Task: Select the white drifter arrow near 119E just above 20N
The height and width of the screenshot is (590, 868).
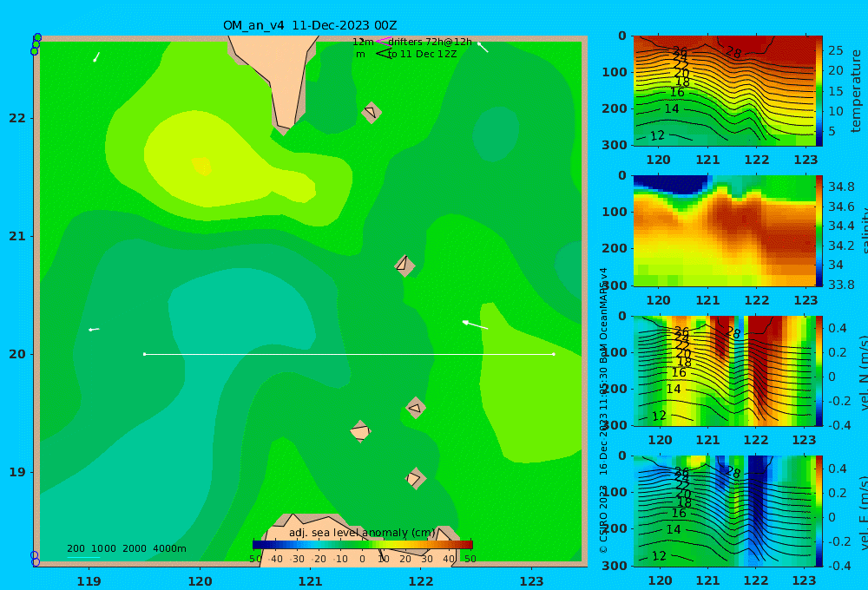Action: pos(94,330)
